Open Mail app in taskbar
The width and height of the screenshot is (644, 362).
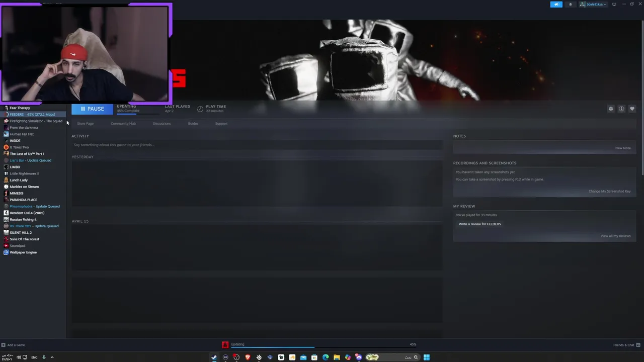(303, 357)
